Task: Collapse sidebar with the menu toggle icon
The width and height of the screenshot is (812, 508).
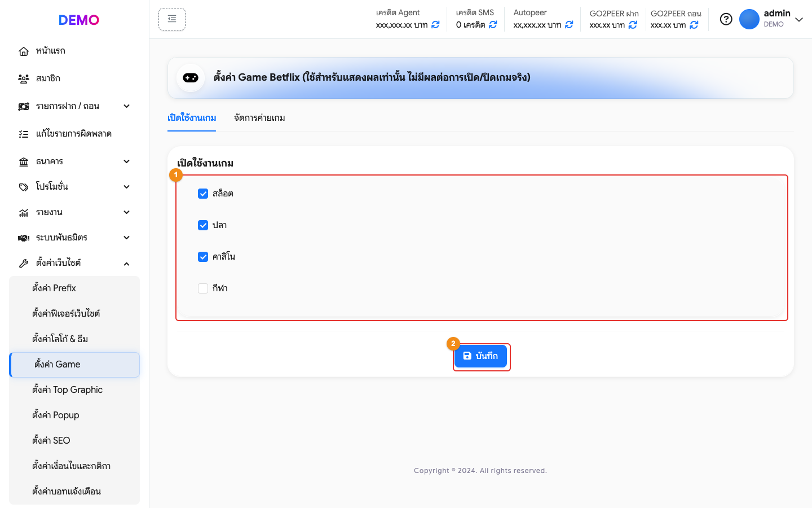Action: [x=172, y=19]
